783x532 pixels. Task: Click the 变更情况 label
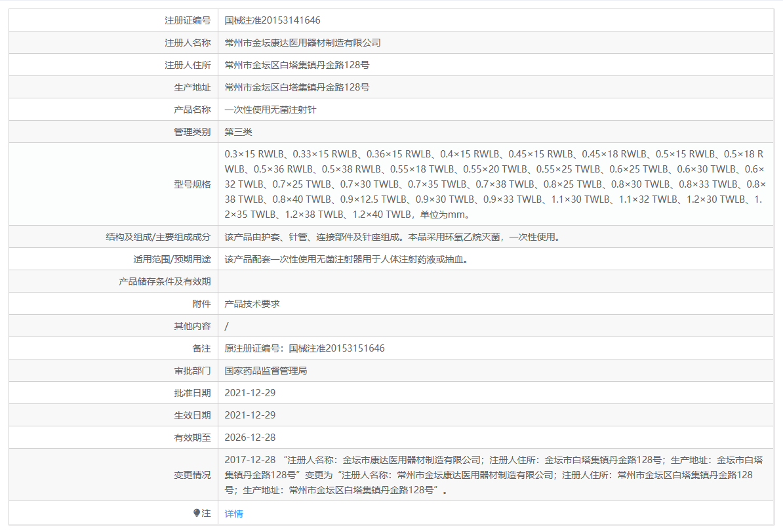[192, 475]
